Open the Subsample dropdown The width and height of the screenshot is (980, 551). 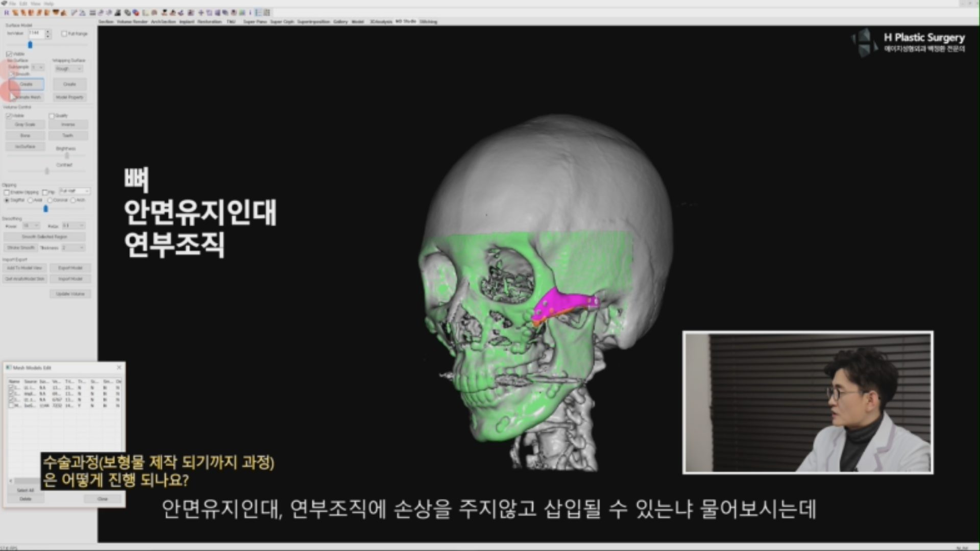click(38, 67)
